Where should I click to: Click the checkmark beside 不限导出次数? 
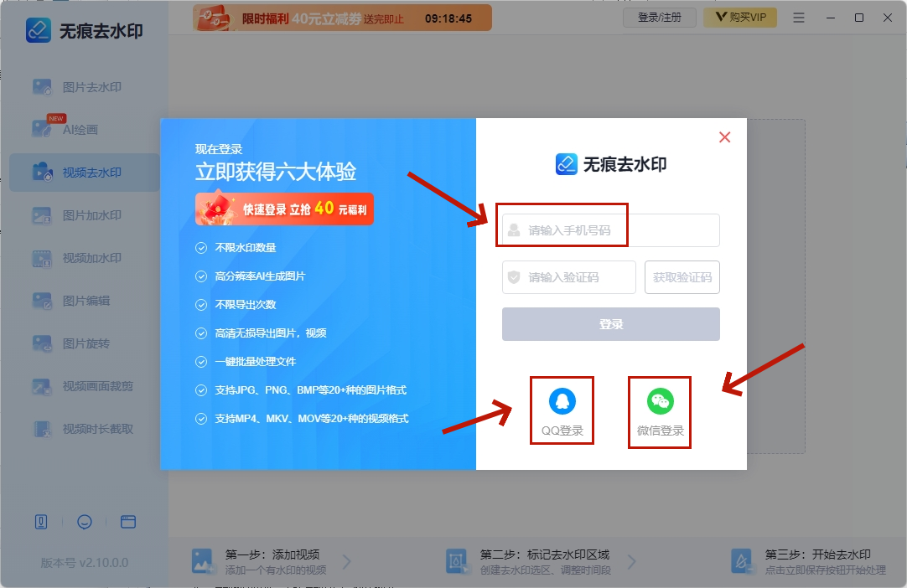(200, 305)
